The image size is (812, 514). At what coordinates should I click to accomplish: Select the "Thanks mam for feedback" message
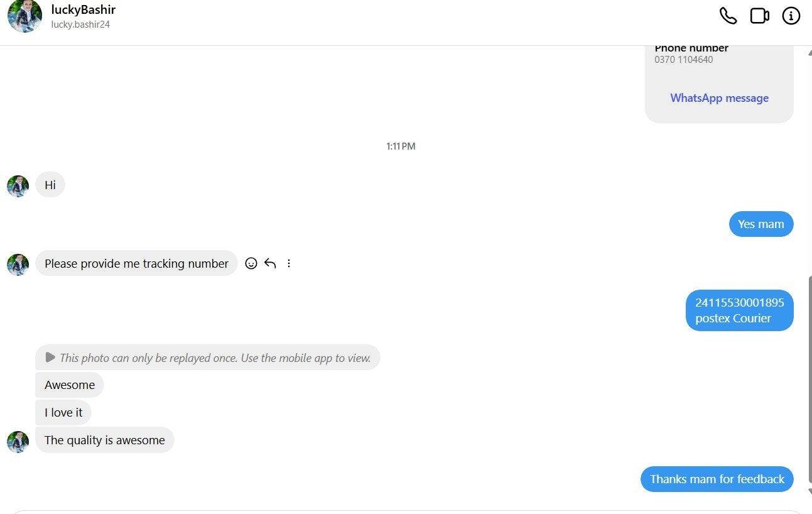[717, 479]
